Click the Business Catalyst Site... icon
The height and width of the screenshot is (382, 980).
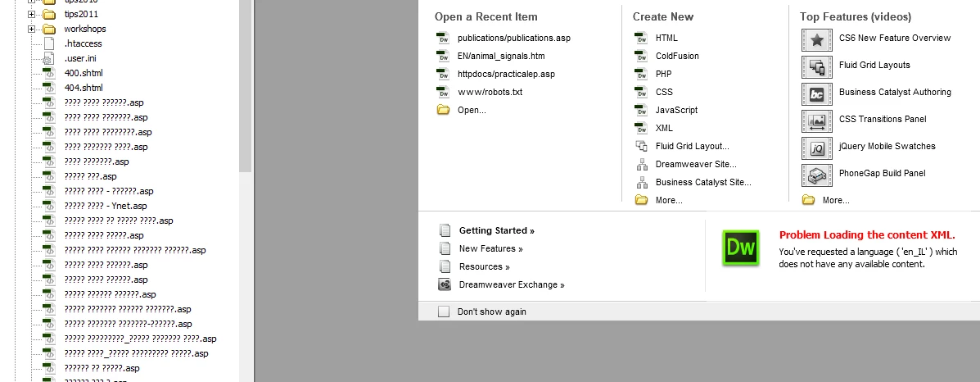point(641,182)
